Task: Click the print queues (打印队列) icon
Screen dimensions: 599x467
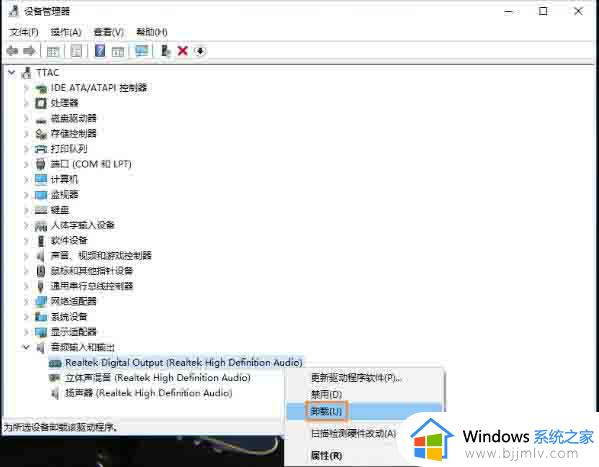Action: 40,149
